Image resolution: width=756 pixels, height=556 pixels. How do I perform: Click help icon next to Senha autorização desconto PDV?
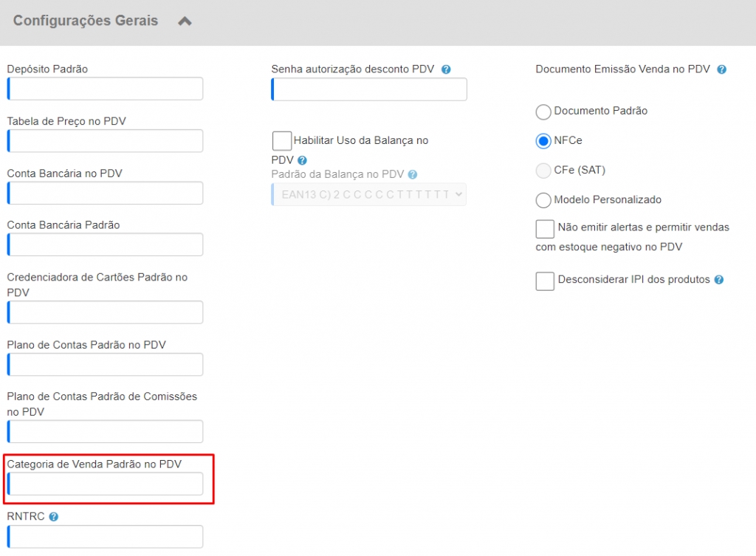446,69
